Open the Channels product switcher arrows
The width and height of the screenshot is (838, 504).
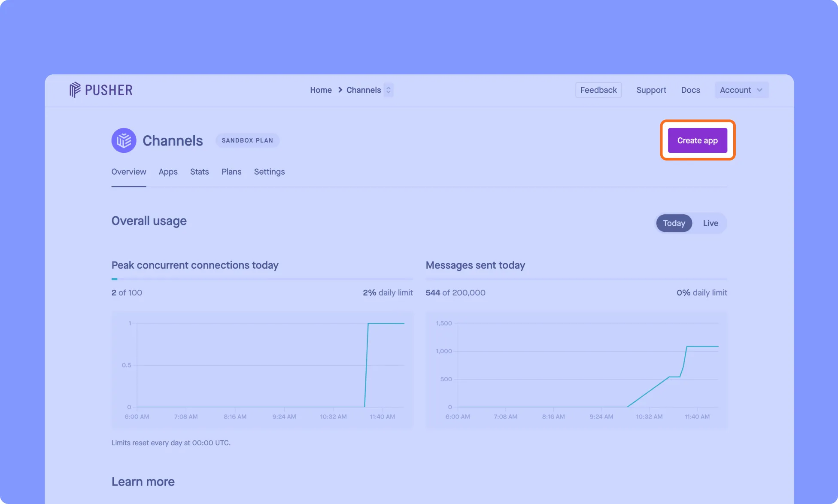389,90
